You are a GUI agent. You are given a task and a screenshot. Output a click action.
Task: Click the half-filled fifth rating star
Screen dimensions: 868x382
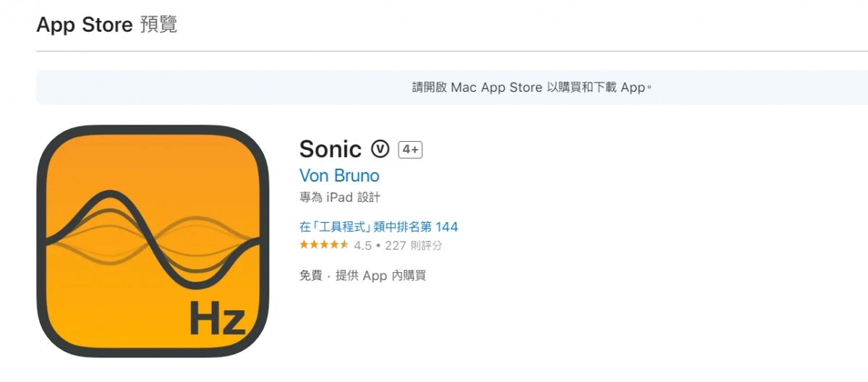point(344,245)
